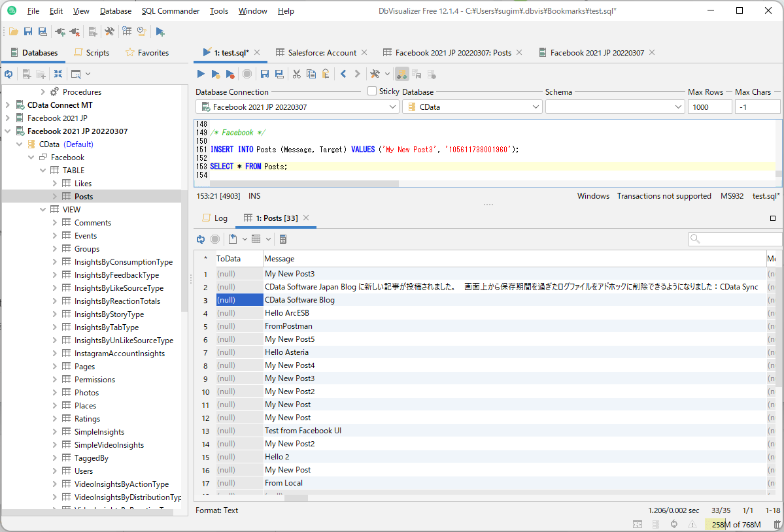The image size is (784, 532).
Task: Collapse all nodes in the databases tree
Action: coord(58,74)
